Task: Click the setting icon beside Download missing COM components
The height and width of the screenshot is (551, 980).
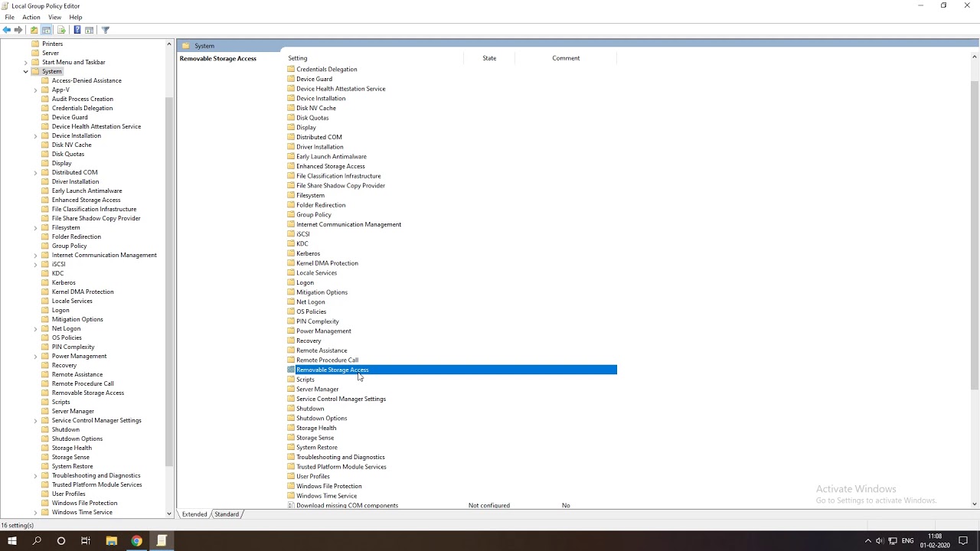Action: (291, 505)
